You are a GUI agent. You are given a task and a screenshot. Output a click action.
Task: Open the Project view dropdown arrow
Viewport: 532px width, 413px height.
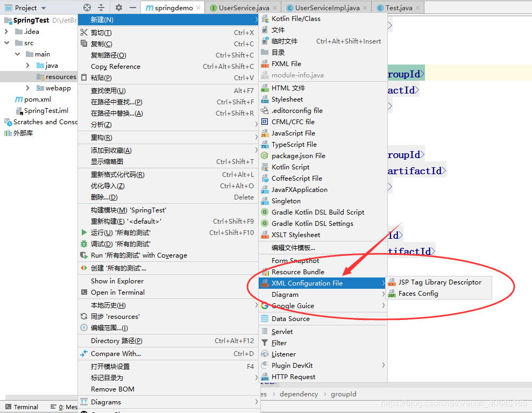44,8
